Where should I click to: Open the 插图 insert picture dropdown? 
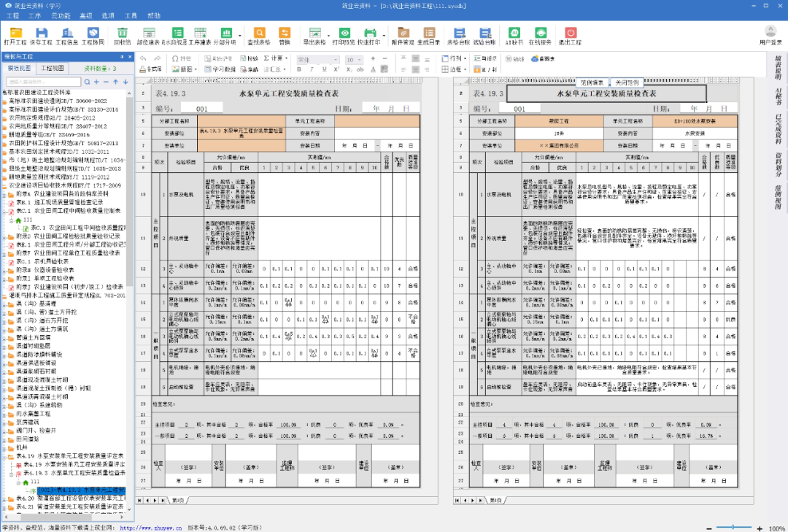(x=185, y=69)
